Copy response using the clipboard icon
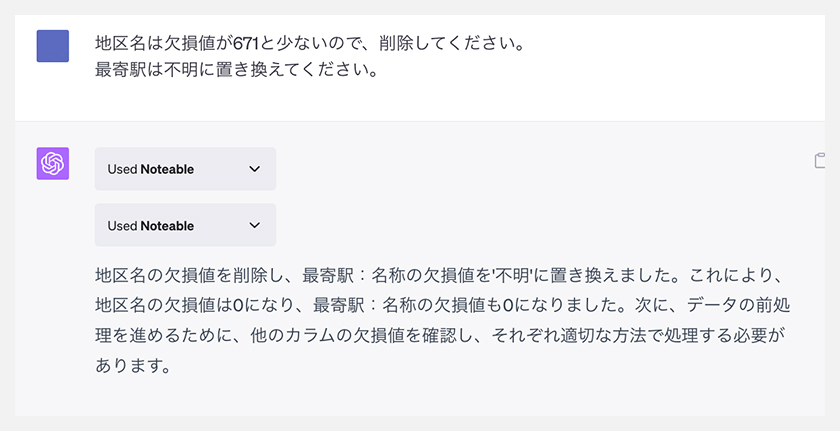Viewport: 840px width, 431px height. (820, 161)
